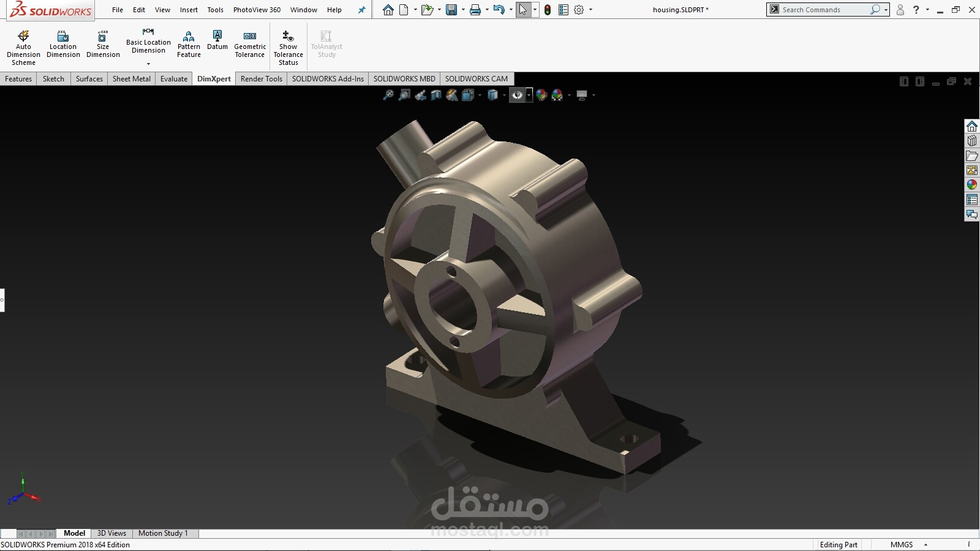
Task: Expand the Options gear dropdown arrow
Action: tap(590, 10)
